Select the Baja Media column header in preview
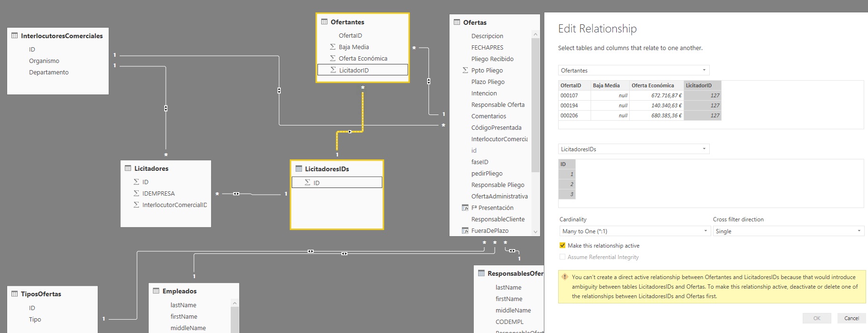868x333 pixels. coord(610,85)
